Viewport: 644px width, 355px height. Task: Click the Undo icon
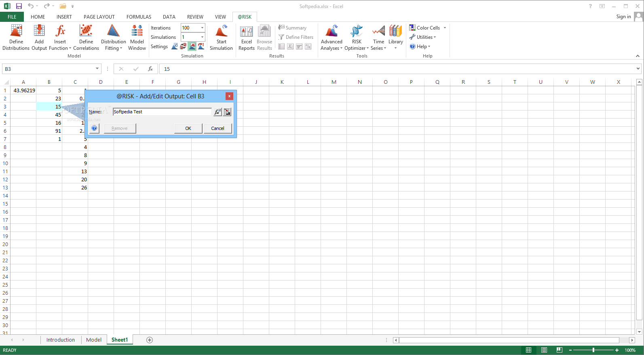31,6
